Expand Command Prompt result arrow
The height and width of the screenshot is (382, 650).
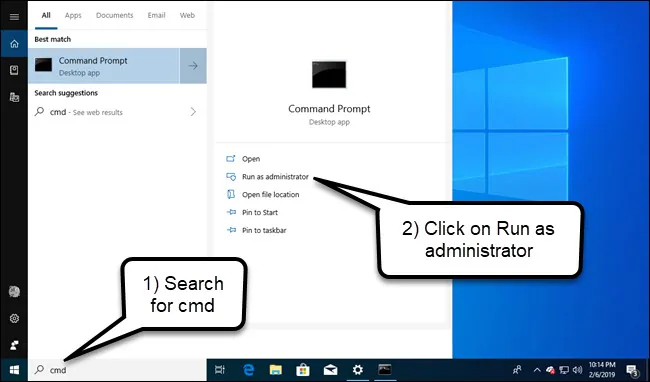[193, 66]
